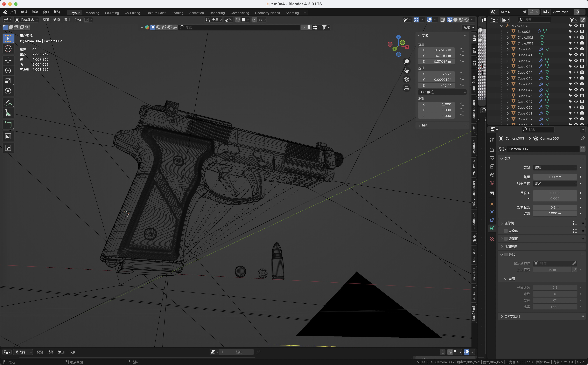Open the lens Type dropdown
588x365 pixels.
555,167
